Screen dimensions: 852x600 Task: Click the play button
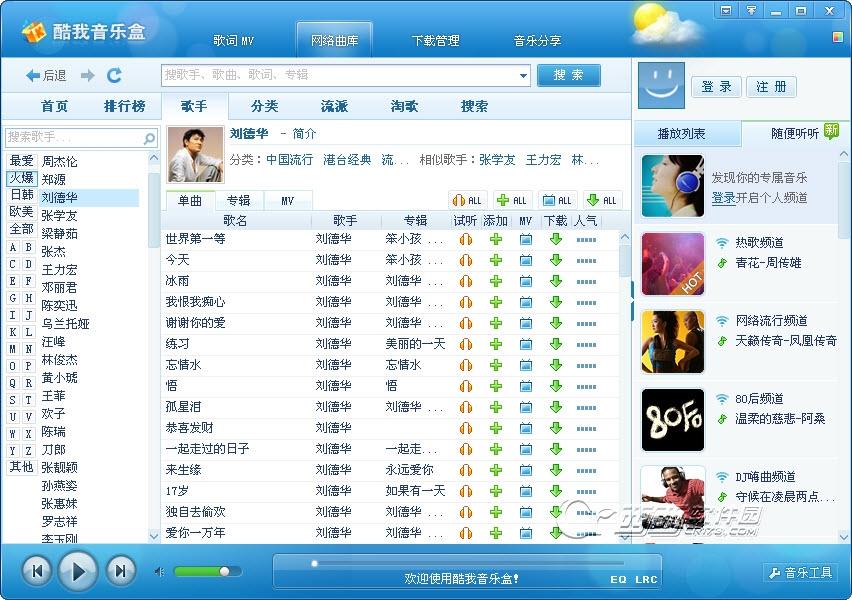pos(78,571)
